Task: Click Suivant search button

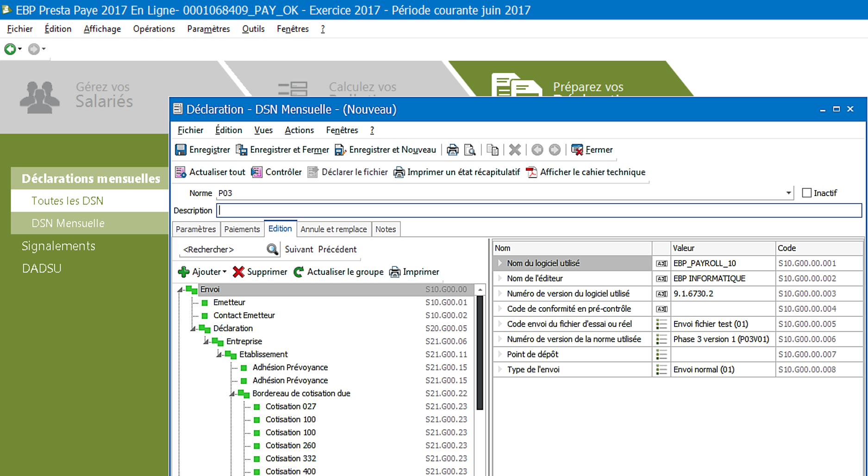Action: click(x=299, y=249)
